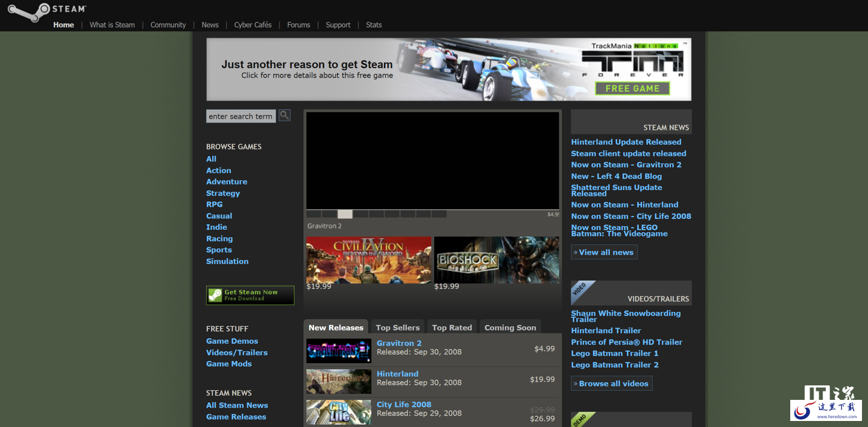Browse Racing games category
Screen dimensions: 868x427
click(219, 238)
